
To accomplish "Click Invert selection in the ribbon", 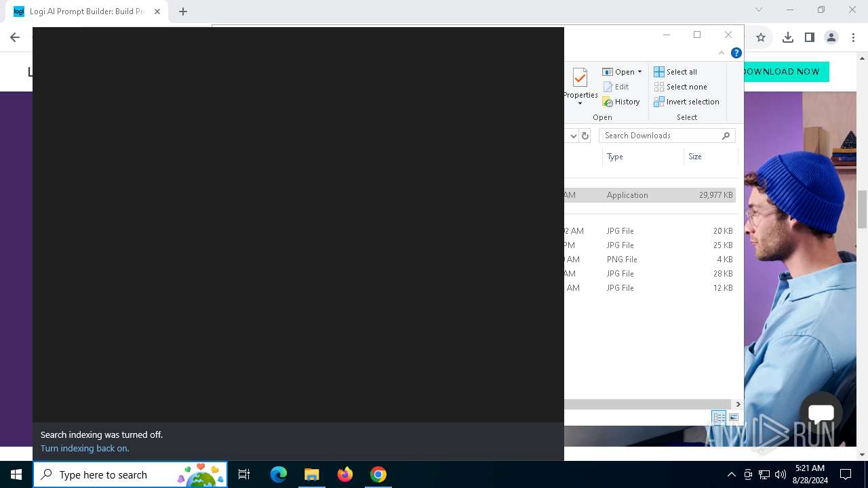I will tap(686, 102).
